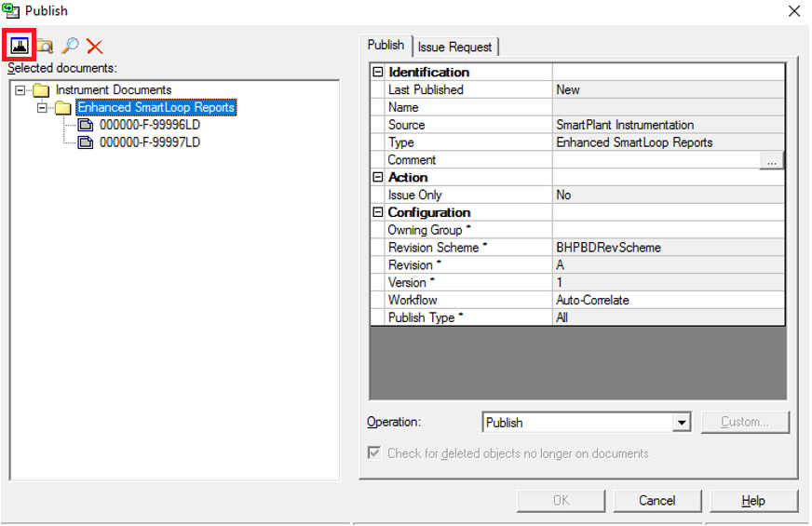Collapse the Configuration property section
The height and width of the screenshot is (526, 812).
pyautogui.click(x=378, y=213)
